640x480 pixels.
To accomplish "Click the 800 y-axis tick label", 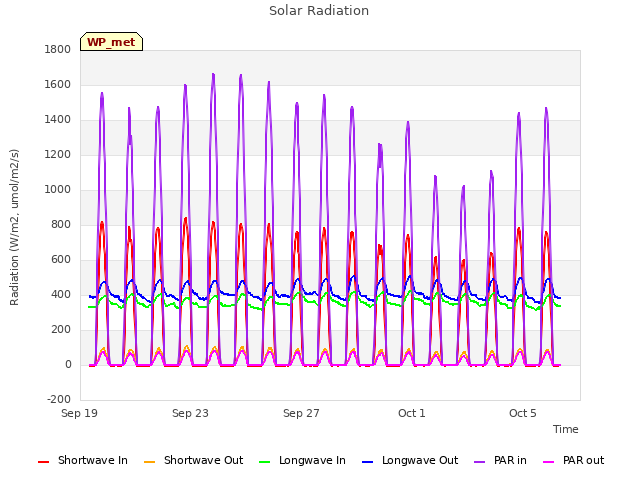I will [x=61, y=224].
